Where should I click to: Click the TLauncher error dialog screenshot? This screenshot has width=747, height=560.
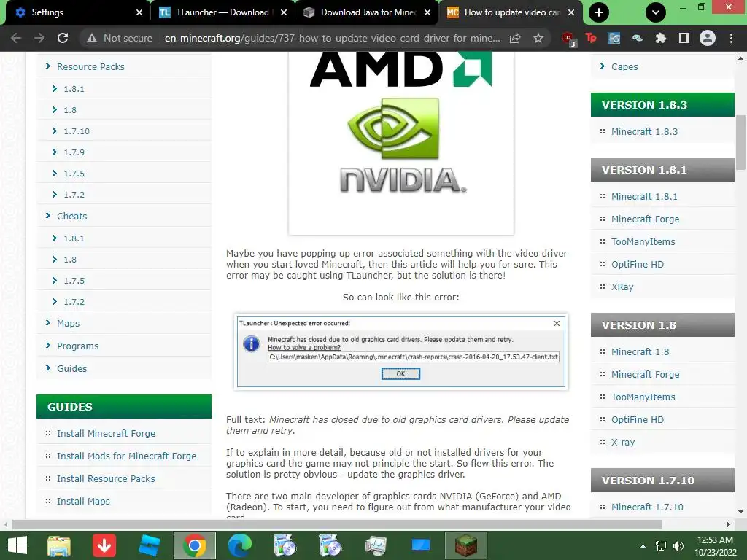[x=400, y=351]
